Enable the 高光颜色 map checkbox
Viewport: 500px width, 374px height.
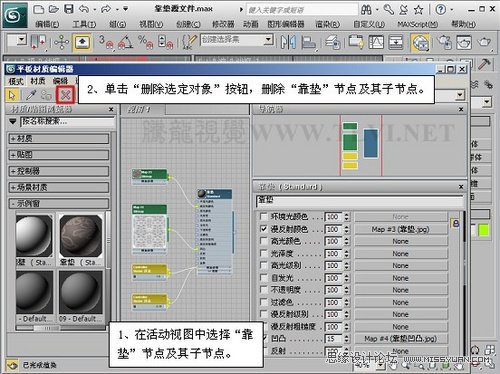[x=263, y=241]
